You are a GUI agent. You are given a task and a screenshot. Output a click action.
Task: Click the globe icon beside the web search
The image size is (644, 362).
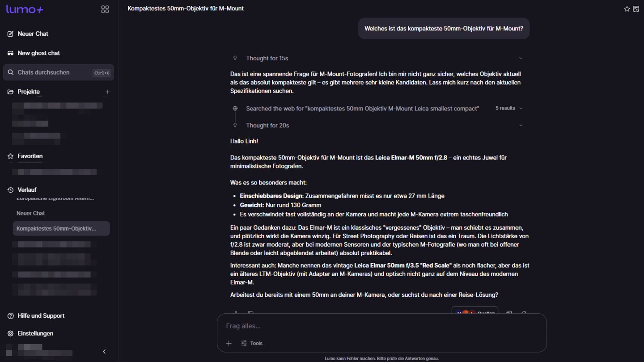click(x=235, y=109)
